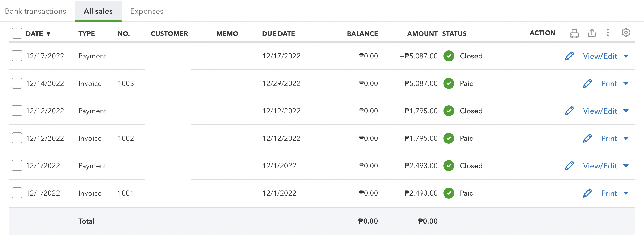Click pencil icon for 12/1/2022 payment

(x=569, y=166)
